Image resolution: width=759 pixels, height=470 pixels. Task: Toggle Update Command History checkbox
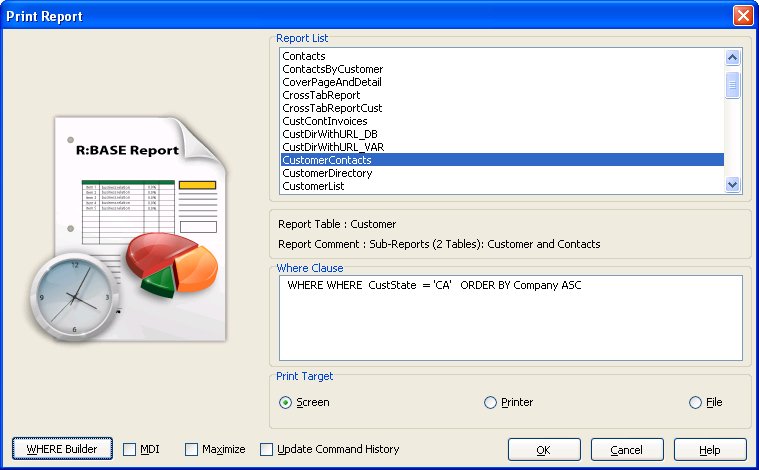pos(267,450)
